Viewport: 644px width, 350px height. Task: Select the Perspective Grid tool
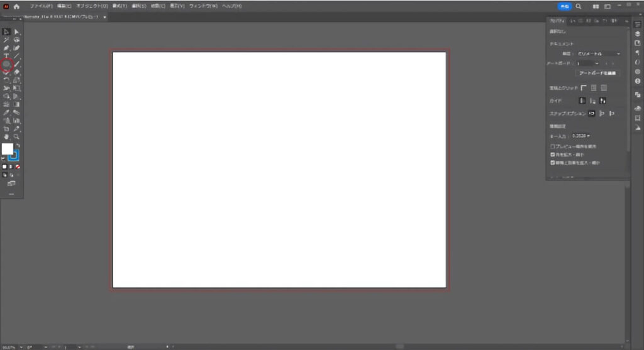[16, 96]
